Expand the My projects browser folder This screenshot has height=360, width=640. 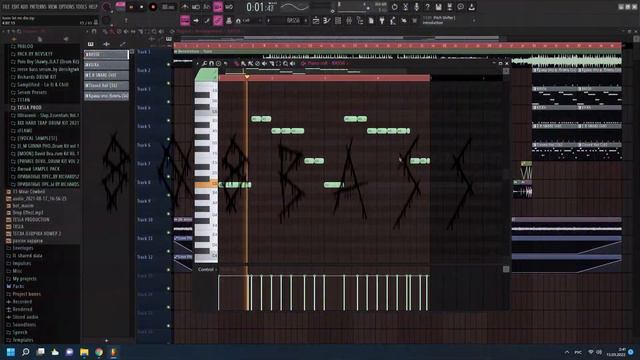click(21, 279)
